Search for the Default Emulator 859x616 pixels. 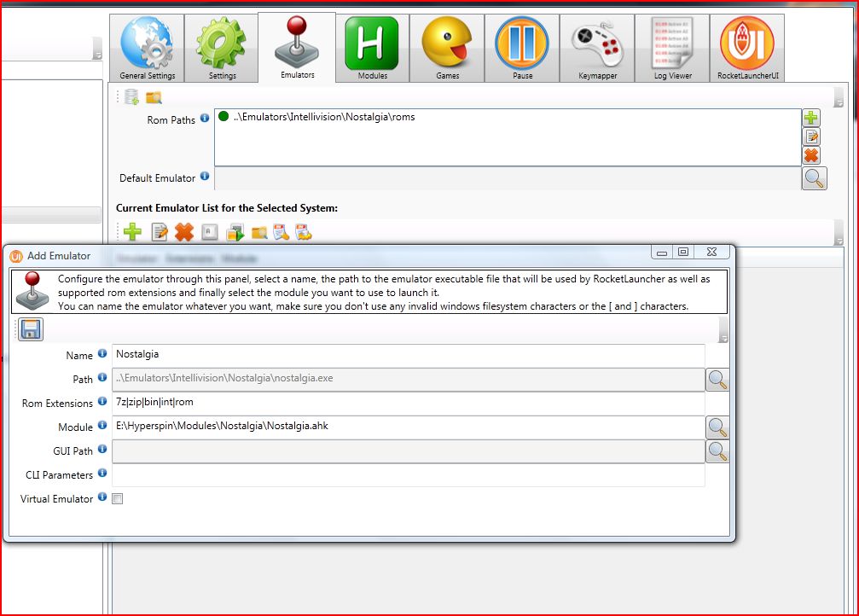(x=814, y=178)
